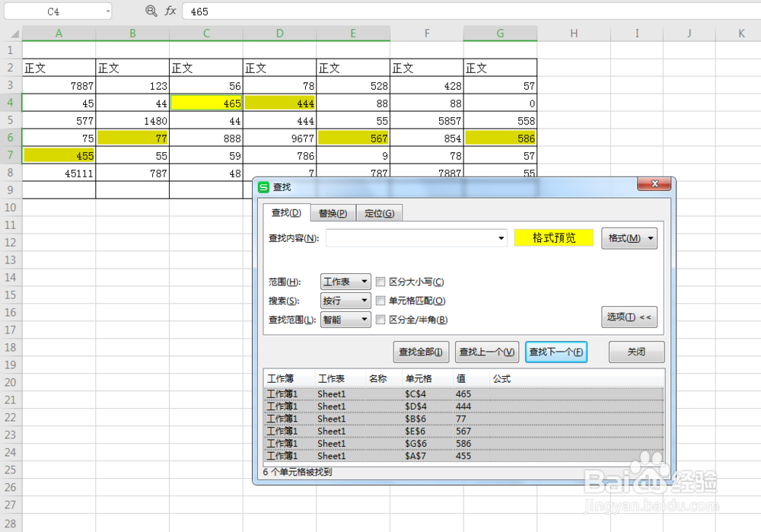The width and height of the screenshot is (761, 532).
Task: Click the cell containing 7887 in column A
Action: [59, 85]
